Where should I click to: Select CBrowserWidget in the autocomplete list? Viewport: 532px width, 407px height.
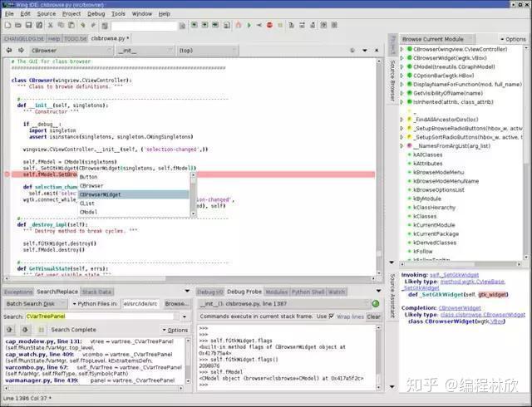(100, 194)
